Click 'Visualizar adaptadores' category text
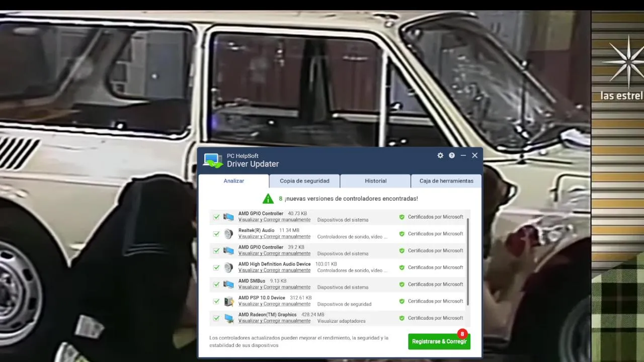 (341, 321)
